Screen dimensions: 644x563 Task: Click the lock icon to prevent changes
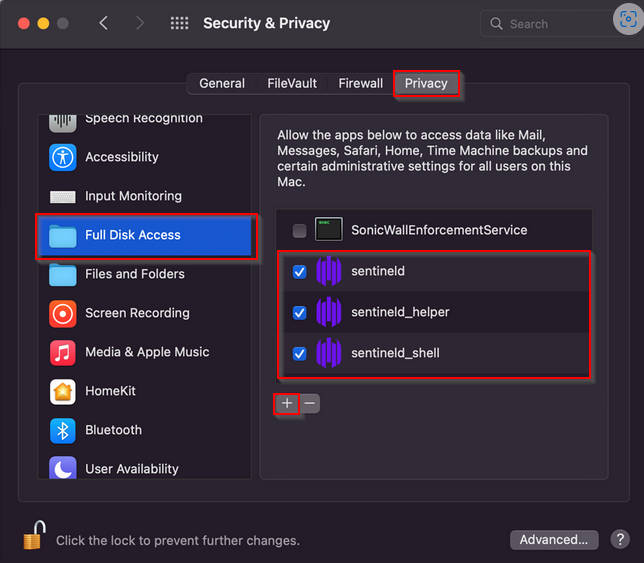(x=34, y=535)
